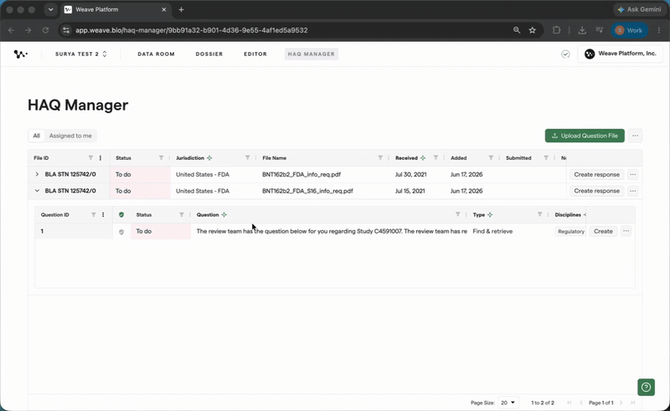Filter the Jurisdiction column
Screen dimensions: 670x411
(x=247, y=158)
